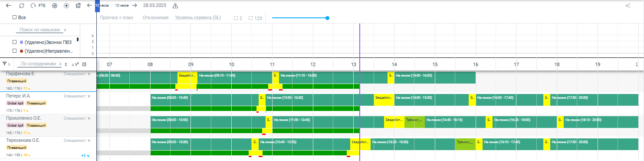The height and width of the screenshot is (161, 644).
Task: Open employee Тереханова О.Е.
Action: (23, 141)
